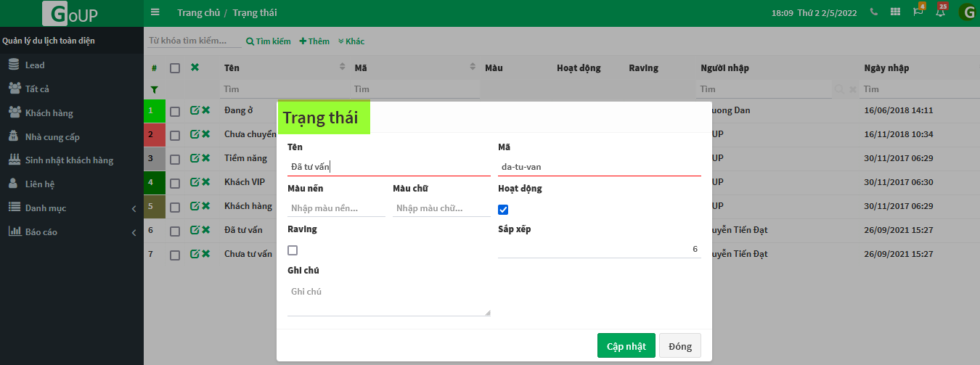
Task: Click the phone icon in header
Action: tap(874, 12)
